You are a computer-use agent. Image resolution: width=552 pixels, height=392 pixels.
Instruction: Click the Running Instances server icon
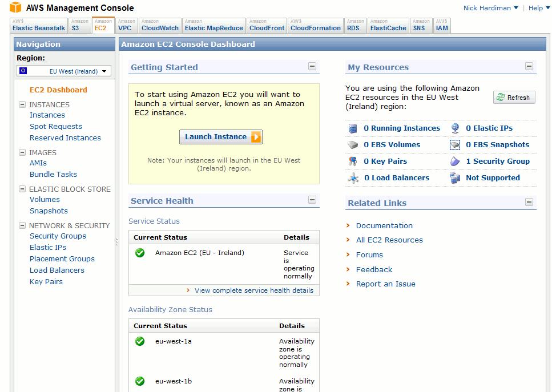[353, 128]
